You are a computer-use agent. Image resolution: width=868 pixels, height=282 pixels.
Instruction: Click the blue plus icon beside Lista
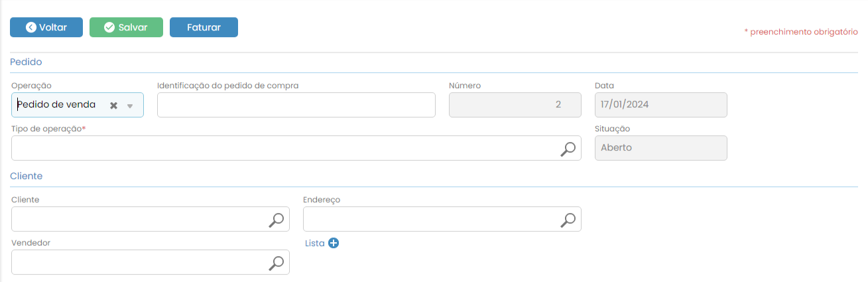click(334, 243)
